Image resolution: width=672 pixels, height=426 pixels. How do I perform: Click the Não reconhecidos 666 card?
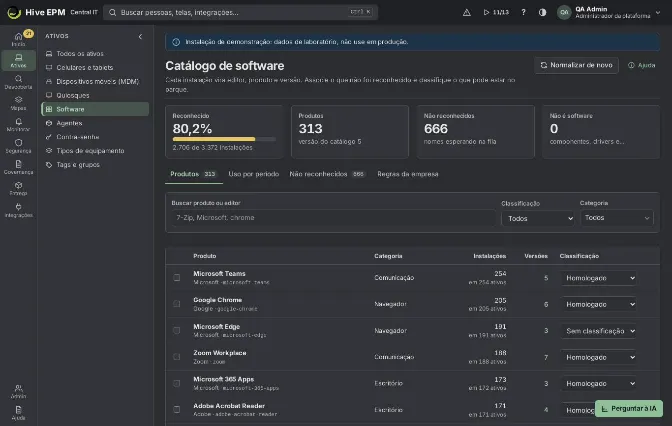[x=475, y=132]
